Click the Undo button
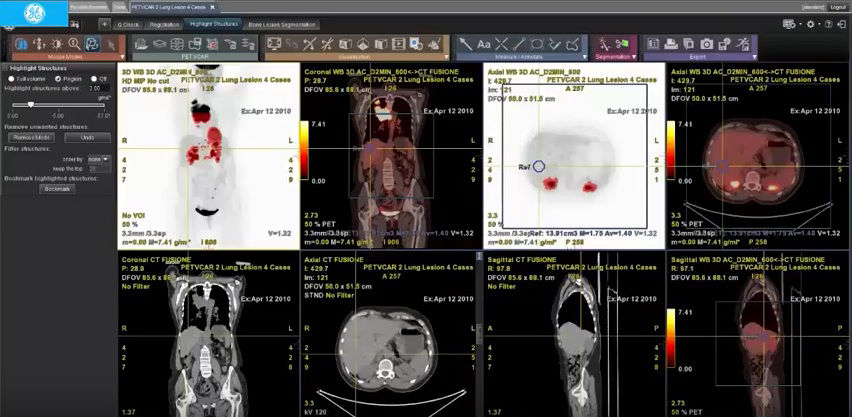Screen dimensions: 852x417 87,138
